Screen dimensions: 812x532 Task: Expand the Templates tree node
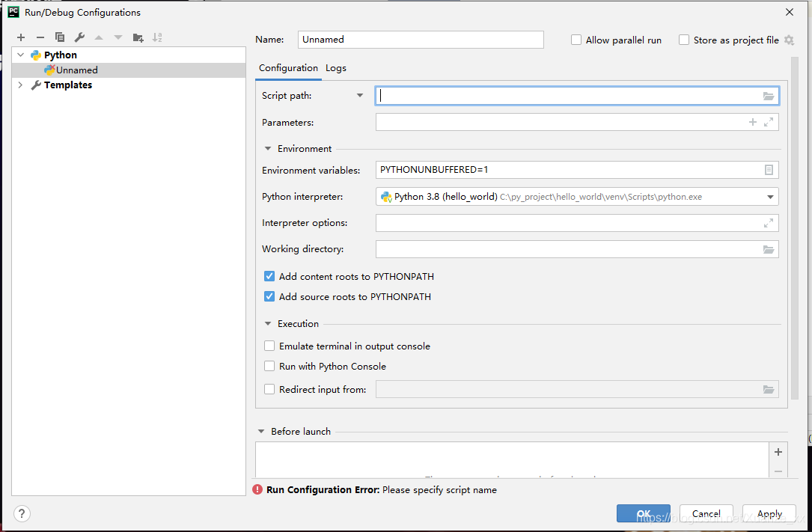(21, 85)
